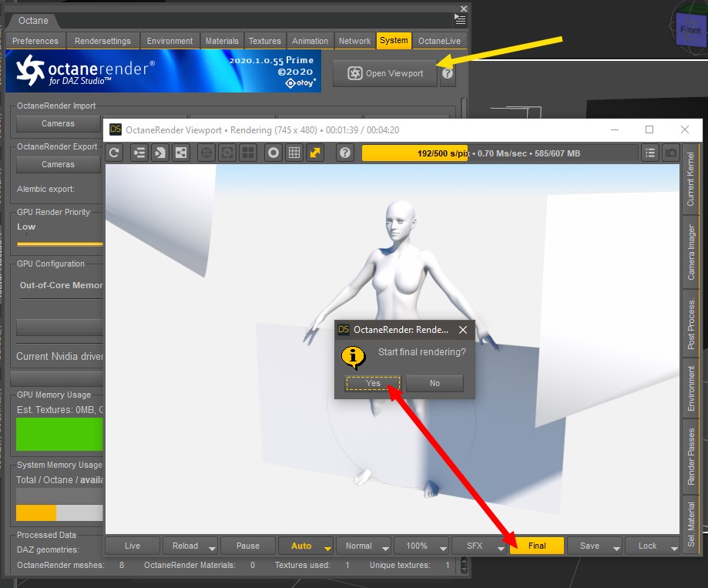
Task: Switch to the Preferences tab
Action: (35, 41)
